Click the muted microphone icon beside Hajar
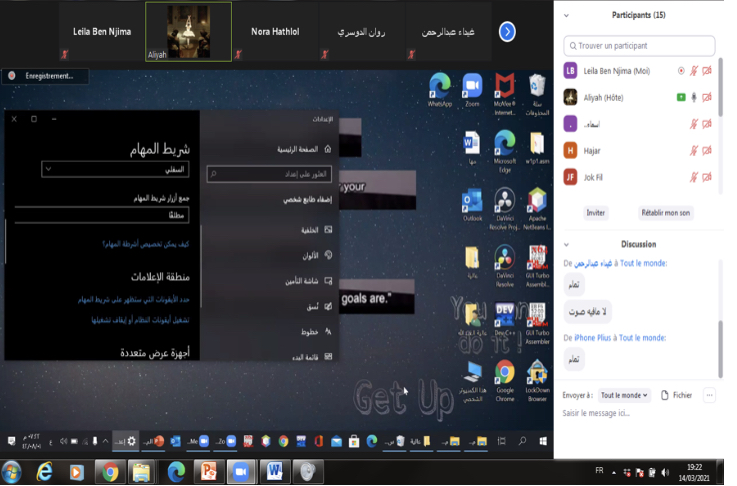 pyautogui.click(x=693, y=151)
